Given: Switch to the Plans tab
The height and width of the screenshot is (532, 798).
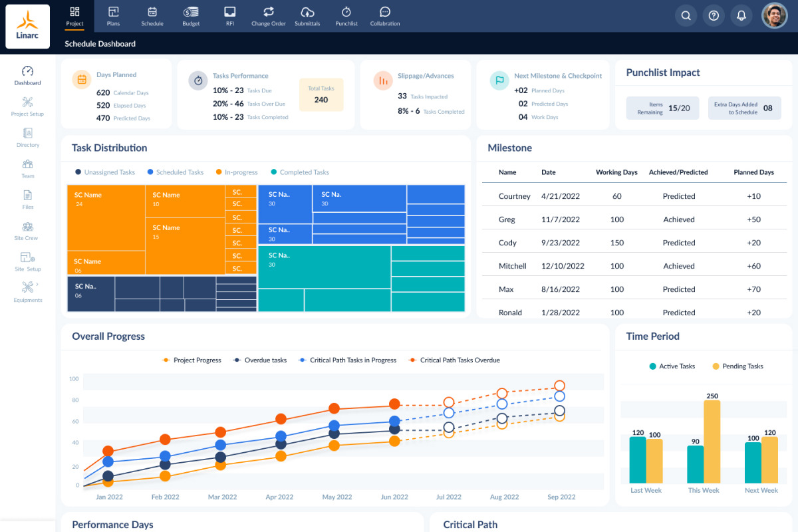Looking at the screenshot, I should tap(113, 16).
